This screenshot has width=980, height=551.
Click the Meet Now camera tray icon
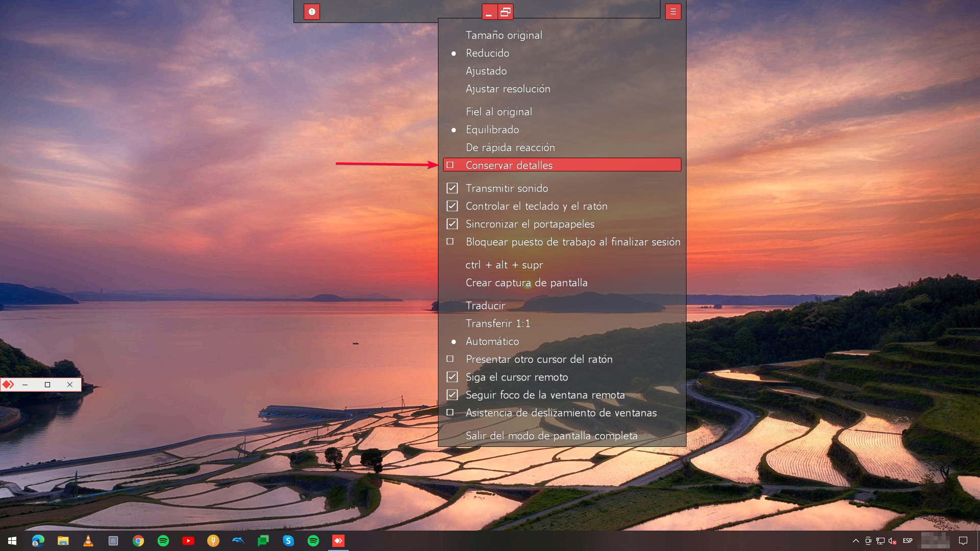[x=868, y=541]
